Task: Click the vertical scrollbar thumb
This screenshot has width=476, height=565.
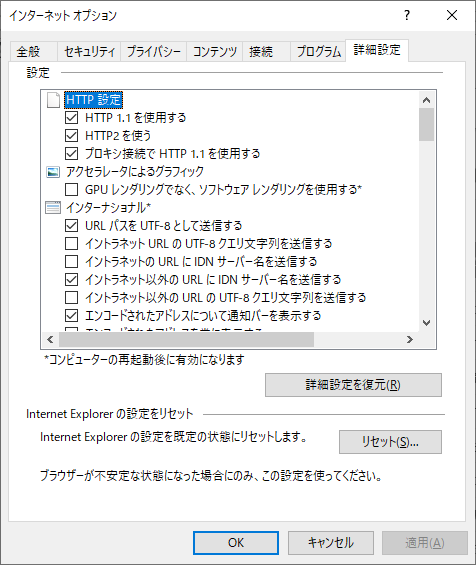Action: click(x=427, y=124)
